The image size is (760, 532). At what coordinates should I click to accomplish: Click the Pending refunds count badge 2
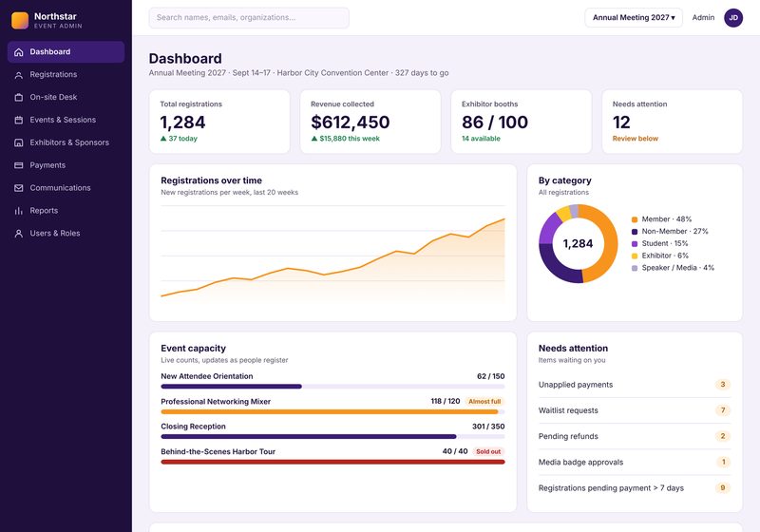[723, 436]
